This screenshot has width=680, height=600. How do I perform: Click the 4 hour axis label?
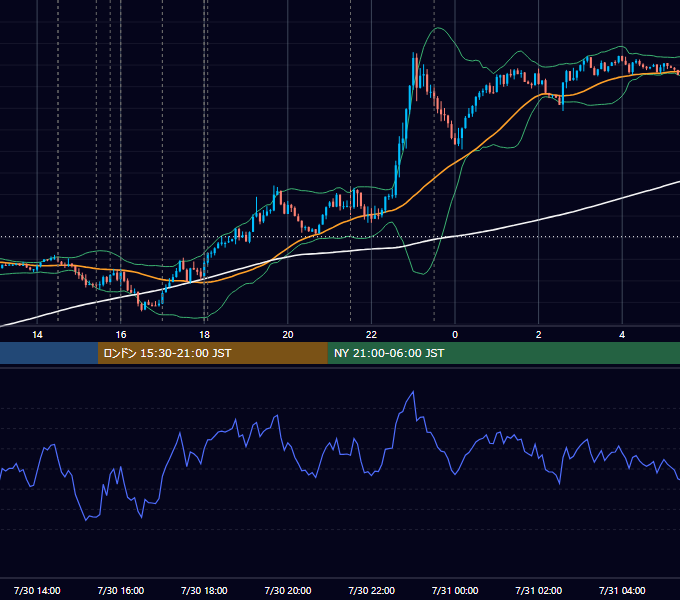[622, 335]
